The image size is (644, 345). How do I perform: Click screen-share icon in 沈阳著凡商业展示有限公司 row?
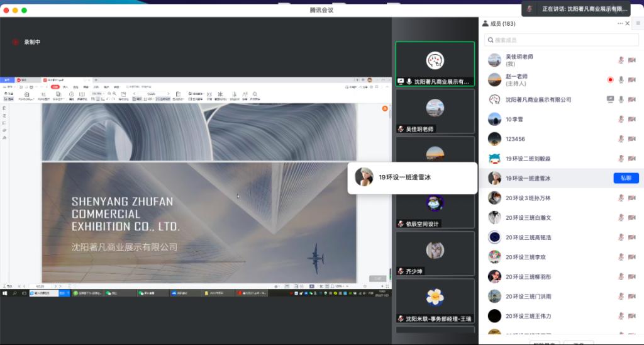click(610, 99)
